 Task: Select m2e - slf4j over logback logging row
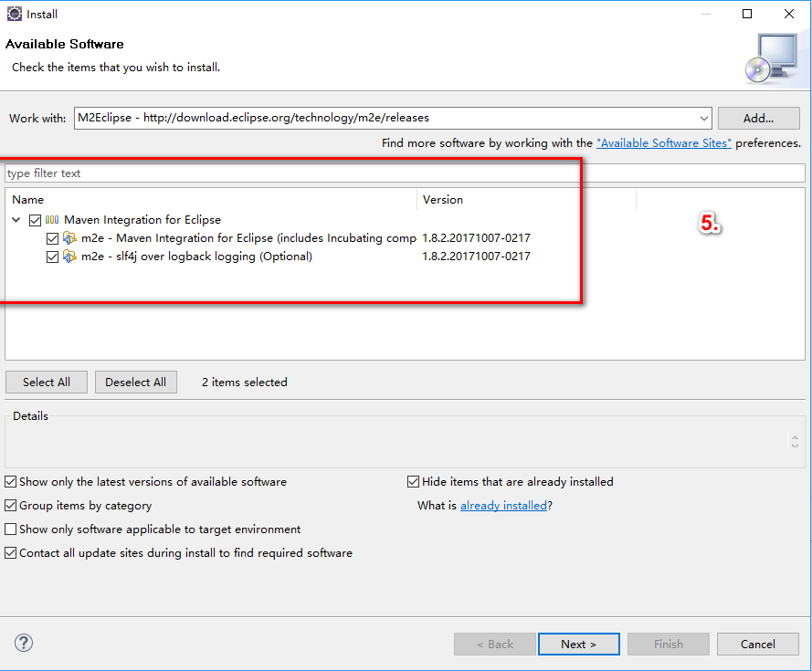click(196, 257)
